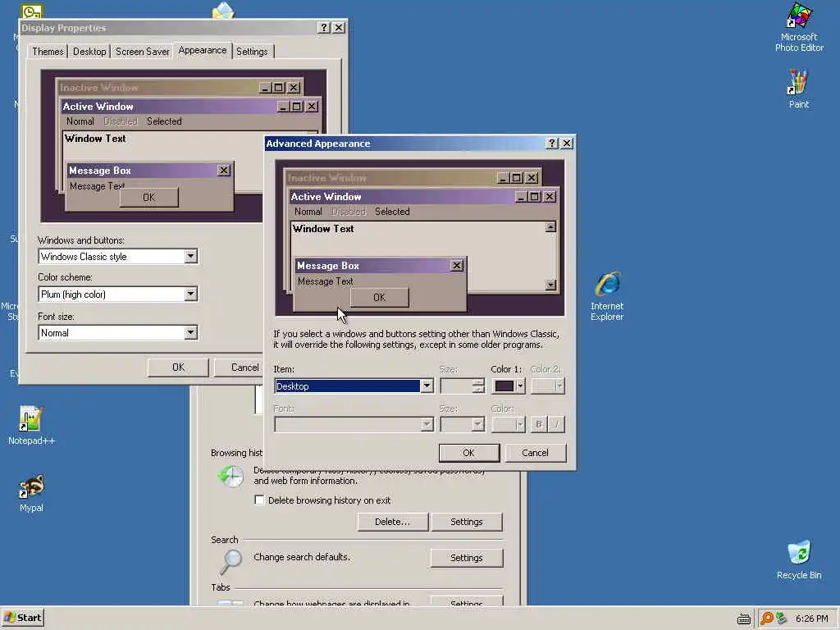The height and width of the screenshot is (630, 840).
Task: Click Selected menu in Advanced preview
Action: tap(392, 212)
